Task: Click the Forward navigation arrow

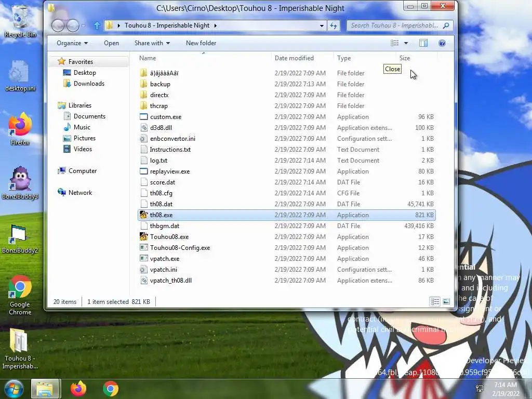Action: pos(73,25)
